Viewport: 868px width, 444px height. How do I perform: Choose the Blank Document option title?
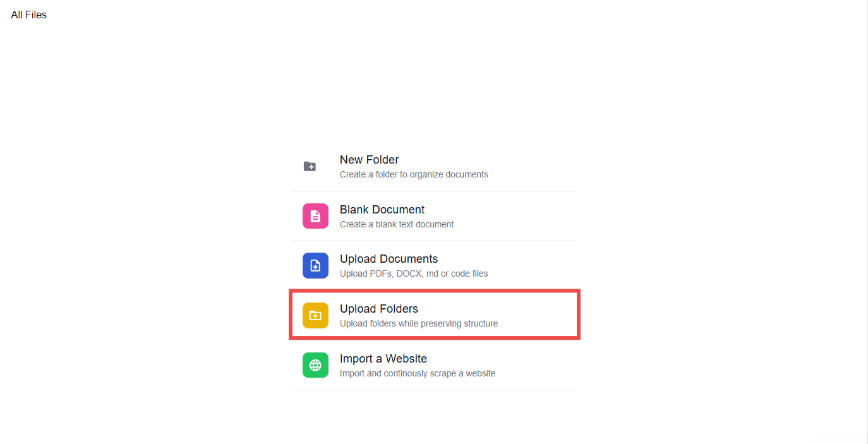(x=382, y=210)
